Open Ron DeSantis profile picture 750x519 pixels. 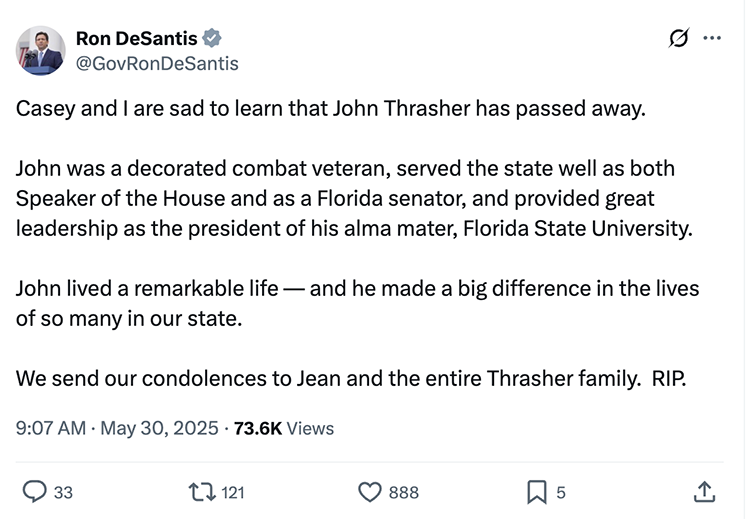[41, 50]
